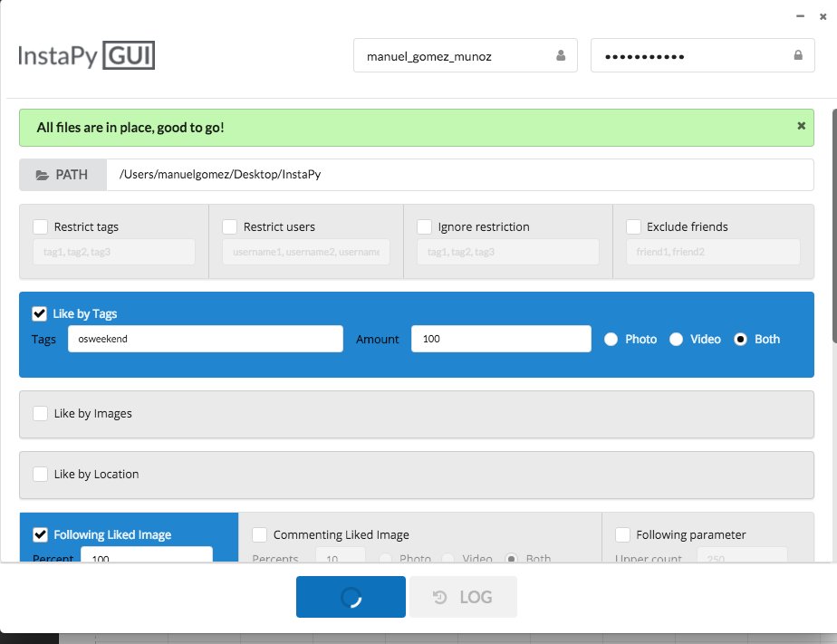Screen dimensions: 837x644
Task: Open the LOG panel
Action: pos(463,596)
